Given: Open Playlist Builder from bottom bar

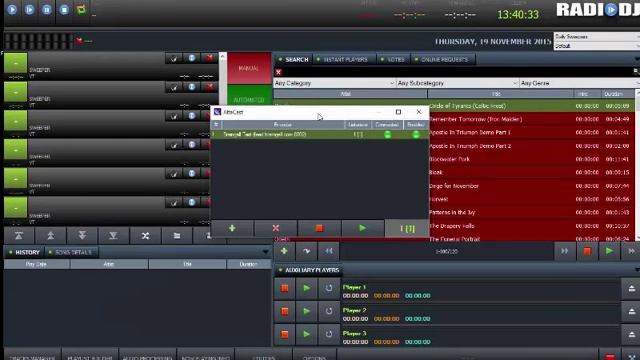Looking at the screenshot, I should click(x=90, y=356).
